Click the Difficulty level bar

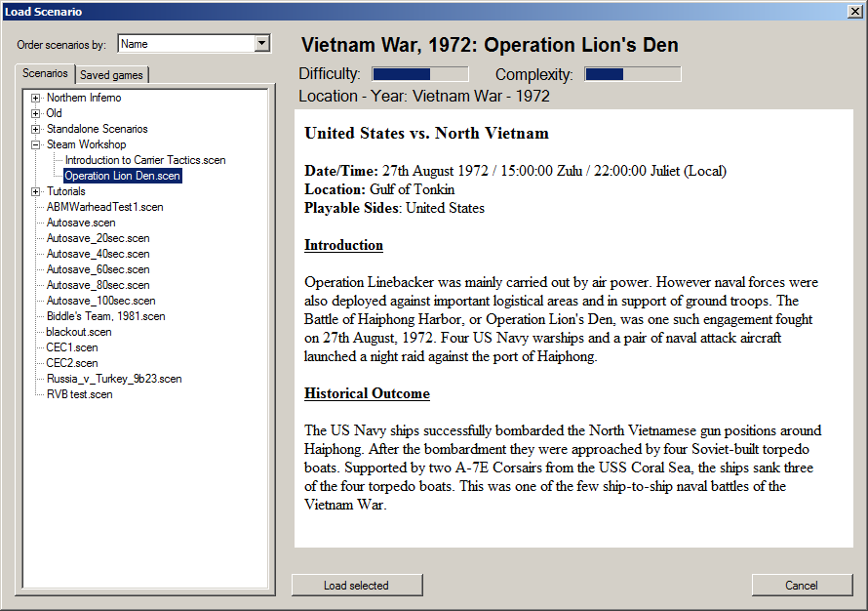coord(420,74)
